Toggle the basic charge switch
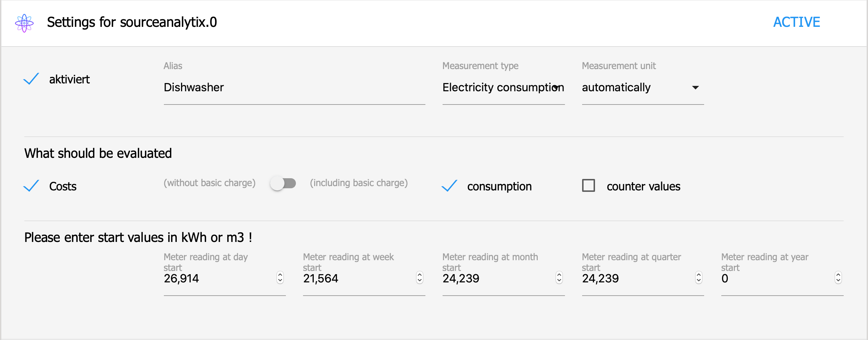Viewport: 868px width, 340px height. coord(283,184)
